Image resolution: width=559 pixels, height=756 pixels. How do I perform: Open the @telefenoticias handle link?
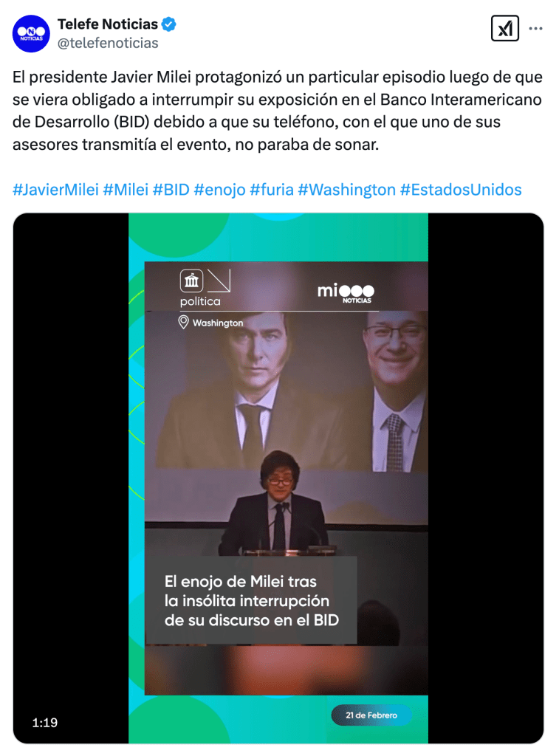(x=108, y=43)
